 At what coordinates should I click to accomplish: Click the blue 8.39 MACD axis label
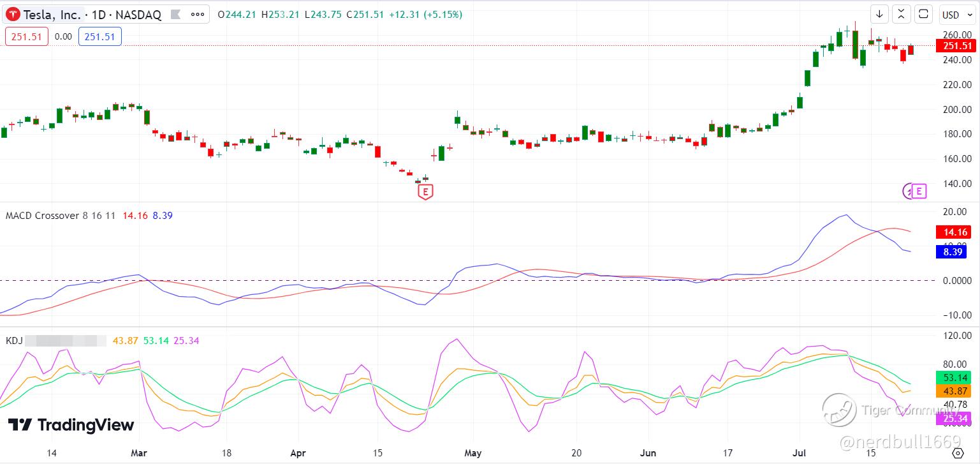pos(952,252)
